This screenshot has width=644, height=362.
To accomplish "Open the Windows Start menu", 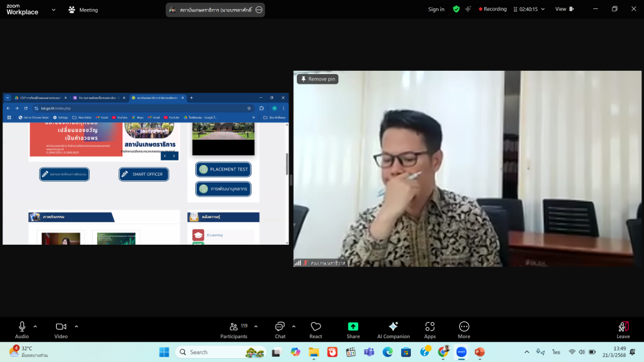I will [x=164, y=352].
